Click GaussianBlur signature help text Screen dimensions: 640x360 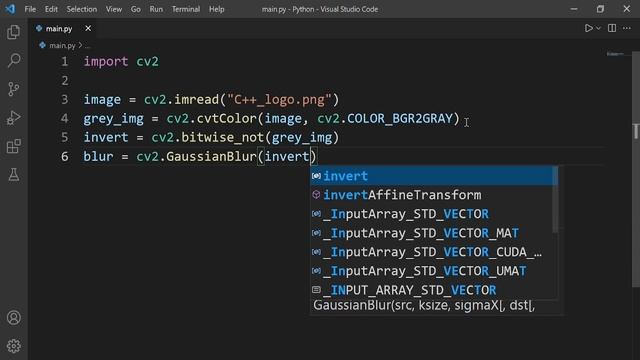click(x=424, y=305)
